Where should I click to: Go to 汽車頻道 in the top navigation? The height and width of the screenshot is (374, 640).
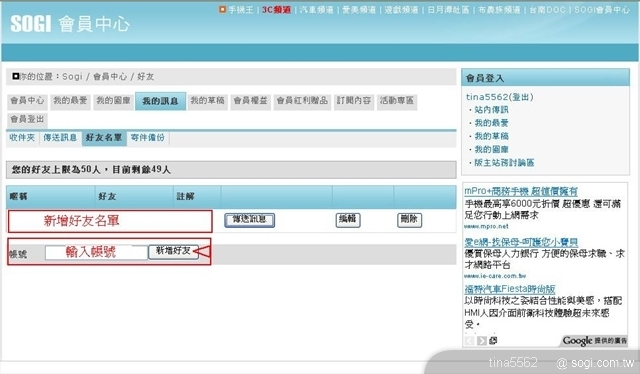(316, 9)
